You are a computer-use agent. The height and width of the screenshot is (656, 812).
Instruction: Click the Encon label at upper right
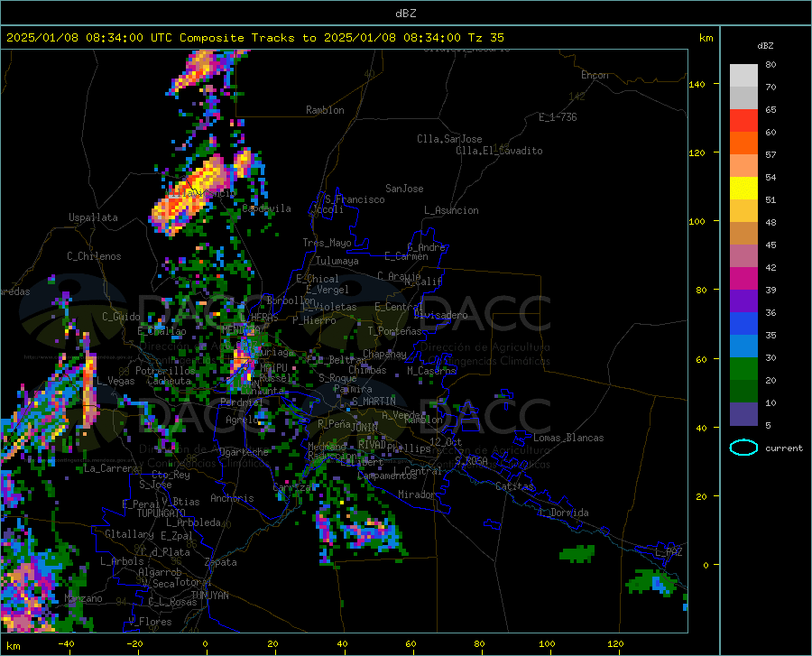coord(595,75)
